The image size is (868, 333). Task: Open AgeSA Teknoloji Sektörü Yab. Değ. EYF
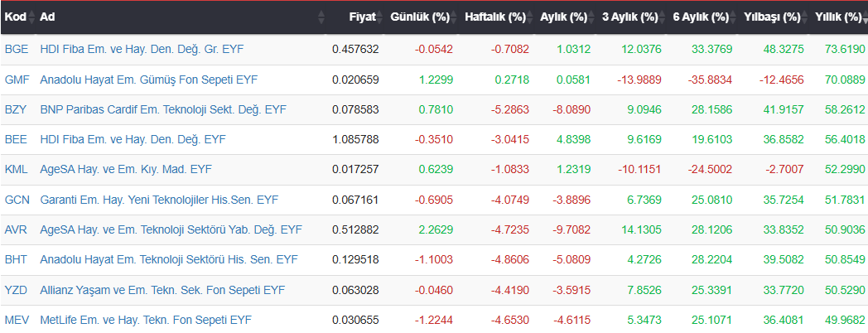pos(171,230)
